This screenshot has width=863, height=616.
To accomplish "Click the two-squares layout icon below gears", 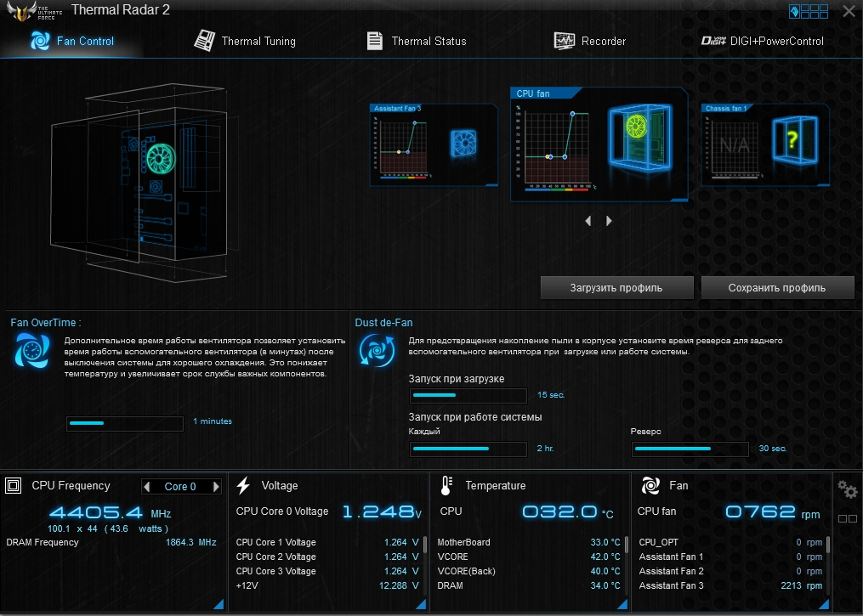I will tap(848, 518).
